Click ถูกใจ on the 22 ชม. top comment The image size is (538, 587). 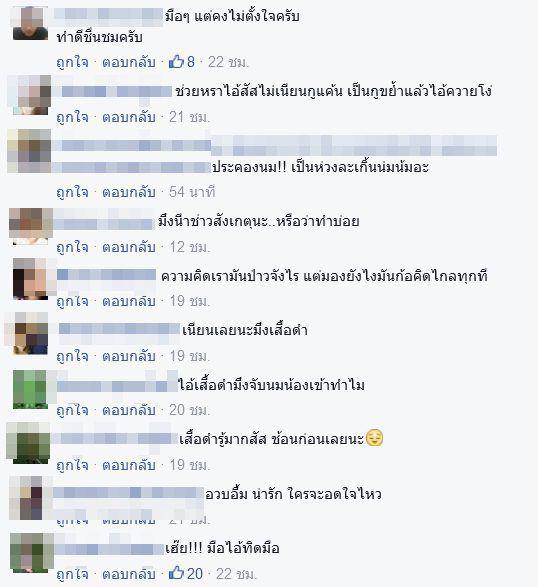pos(72,62)
